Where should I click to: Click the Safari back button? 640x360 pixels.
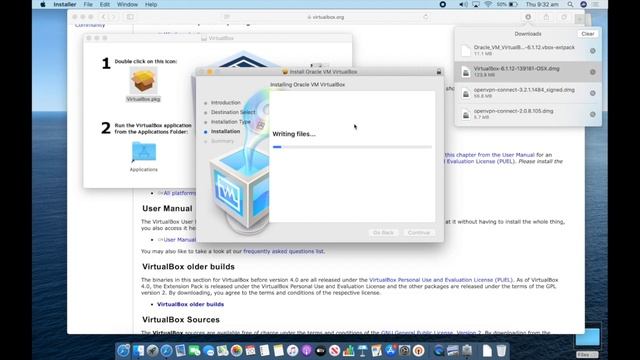click(x=103, y=17)
